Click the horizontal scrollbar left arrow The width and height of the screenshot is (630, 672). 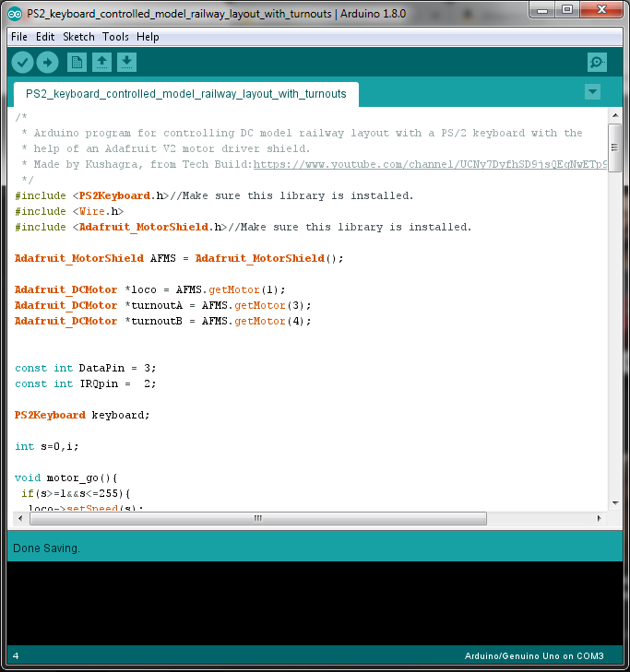pyautogui.click(x=20, y=518)
